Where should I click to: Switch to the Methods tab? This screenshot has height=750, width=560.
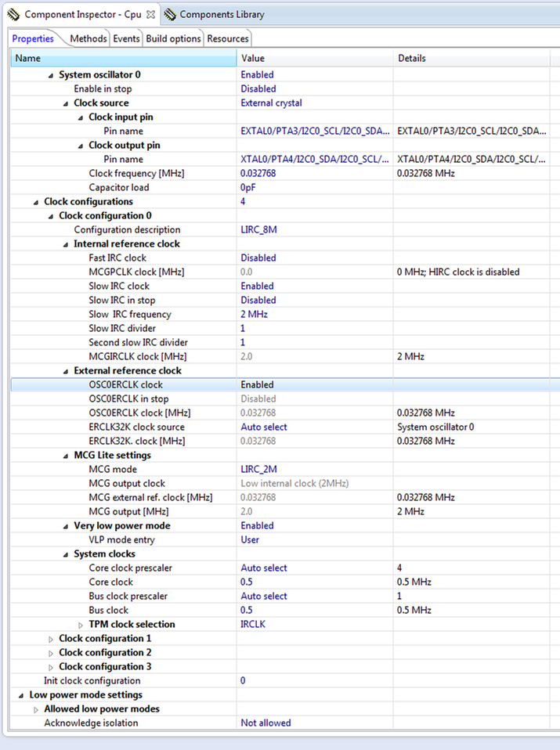88,38
